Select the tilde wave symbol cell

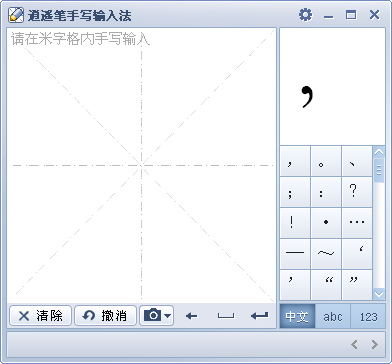326,254
